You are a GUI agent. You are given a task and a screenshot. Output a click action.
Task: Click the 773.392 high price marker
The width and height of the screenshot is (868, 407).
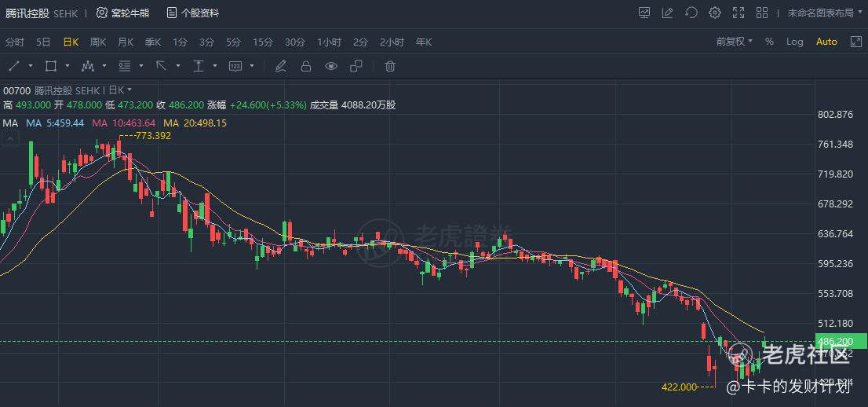[x=153, y=136]
